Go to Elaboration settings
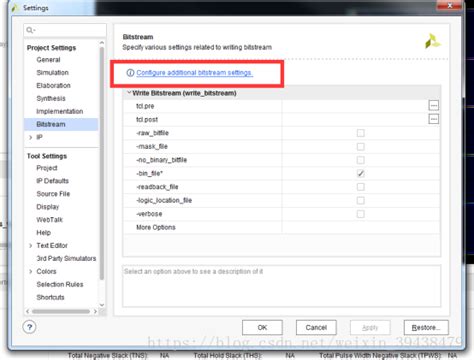 coord(53,85)
